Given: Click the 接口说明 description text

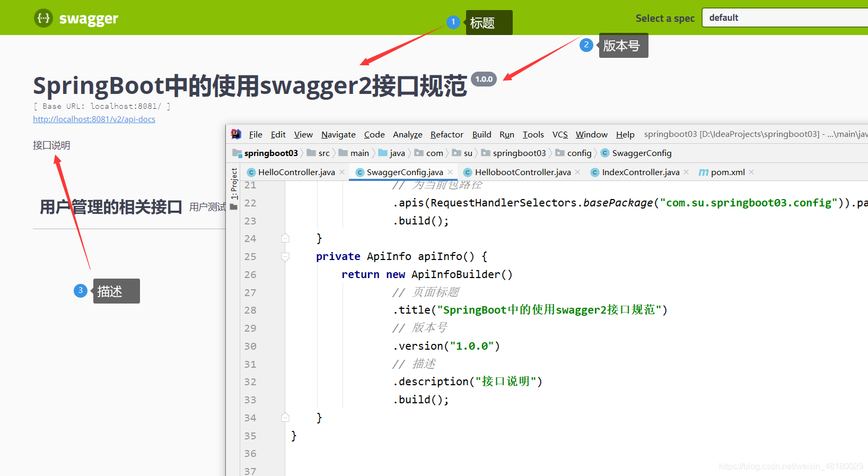Looking at the screenshot, I should (x=51, y=145).
